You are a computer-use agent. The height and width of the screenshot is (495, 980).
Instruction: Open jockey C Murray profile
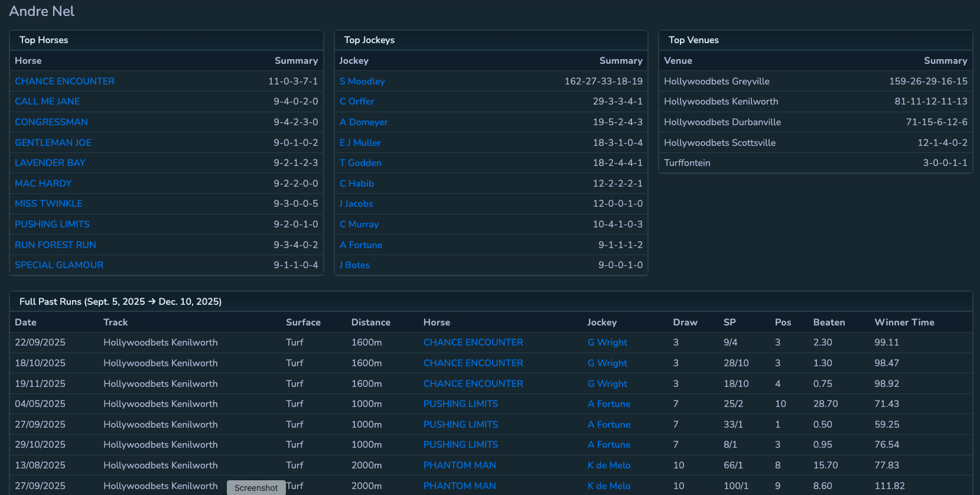coord(359,224)
